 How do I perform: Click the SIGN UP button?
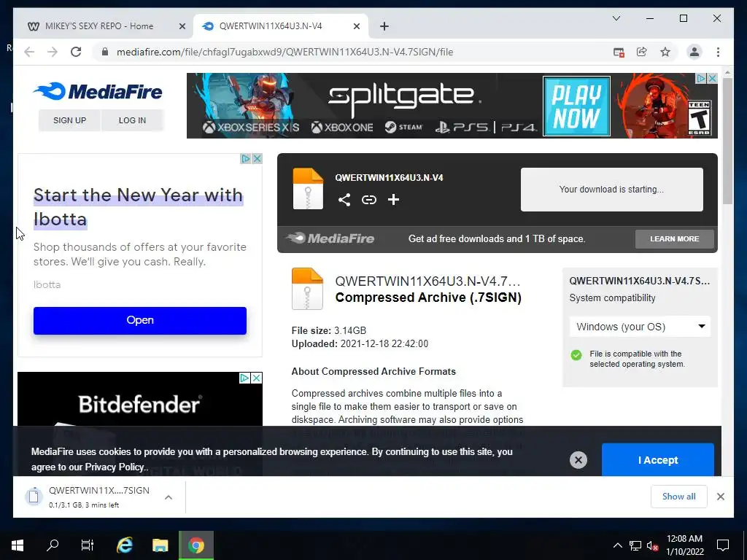coord(69,120)
